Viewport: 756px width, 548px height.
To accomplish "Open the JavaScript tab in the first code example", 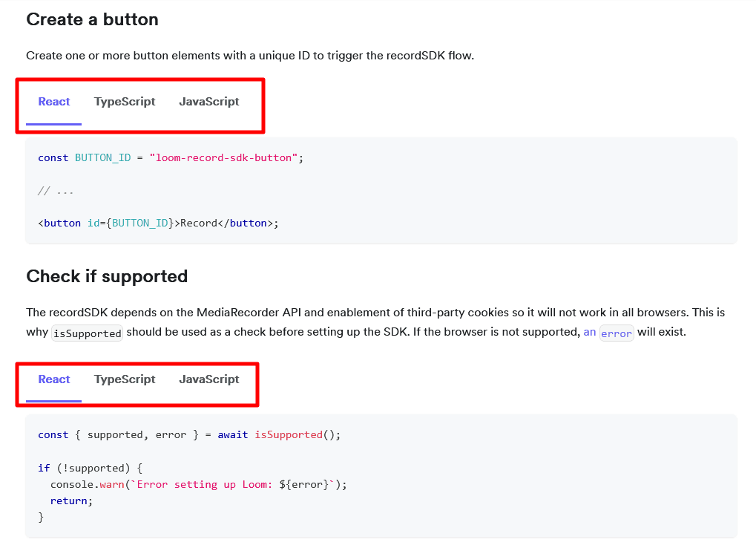I will 208,101.
